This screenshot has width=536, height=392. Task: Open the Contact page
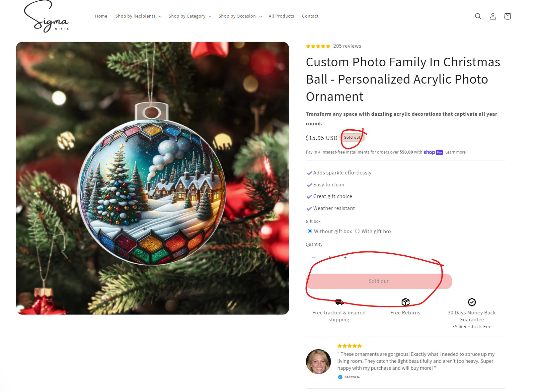click(310, 16)
